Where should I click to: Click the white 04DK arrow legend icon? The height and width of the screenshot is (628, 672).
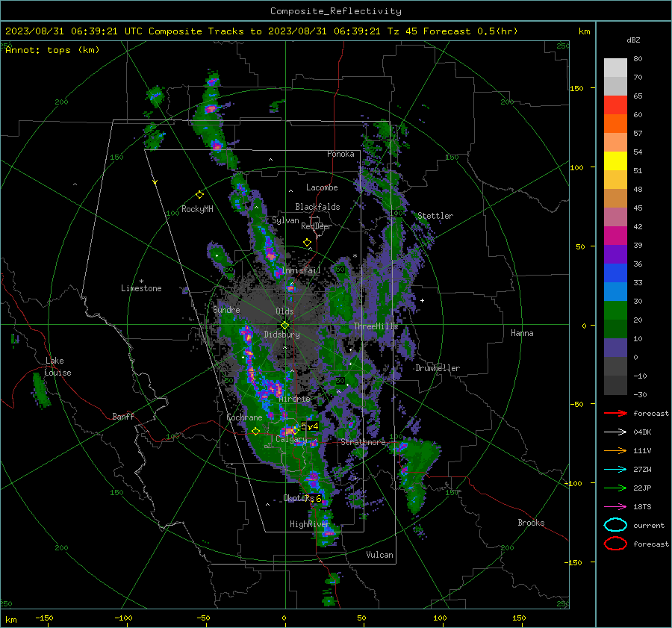click(615, 432)
